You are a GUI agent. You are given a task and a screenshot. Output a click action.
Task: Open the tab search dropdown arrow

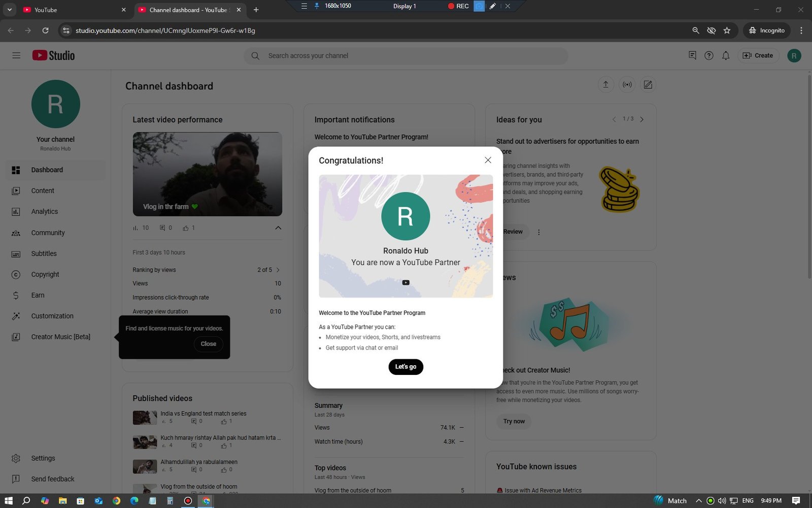9,10
